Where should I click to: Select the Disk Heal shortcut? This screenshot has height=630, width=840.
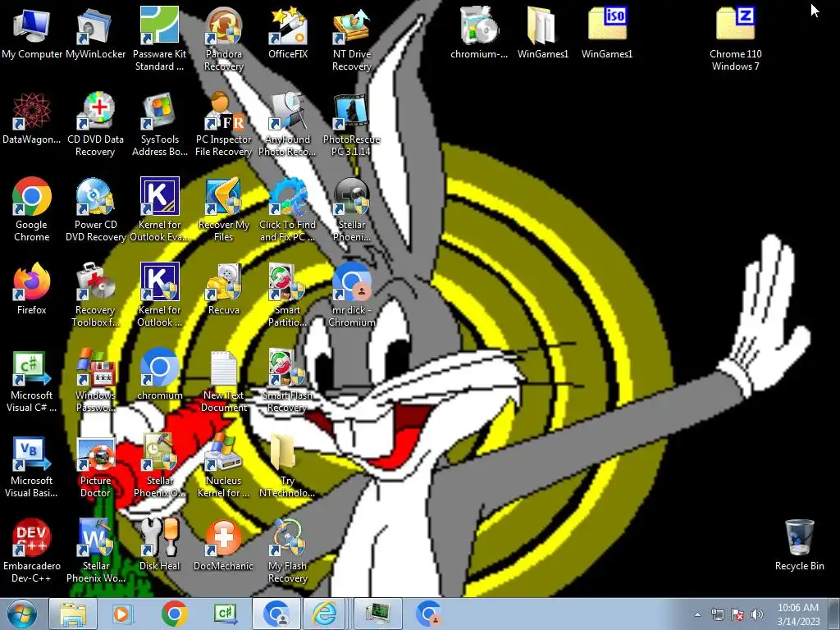(160, 546)
